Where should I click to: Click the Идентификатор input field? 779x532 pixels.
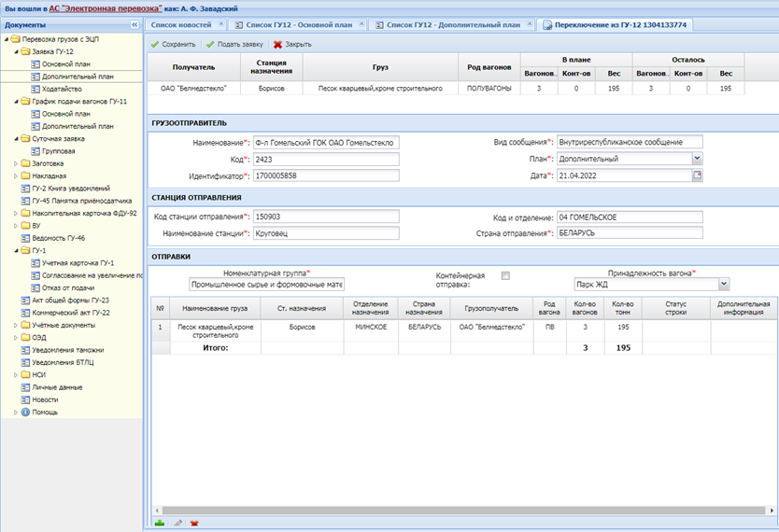coord(326,175)
